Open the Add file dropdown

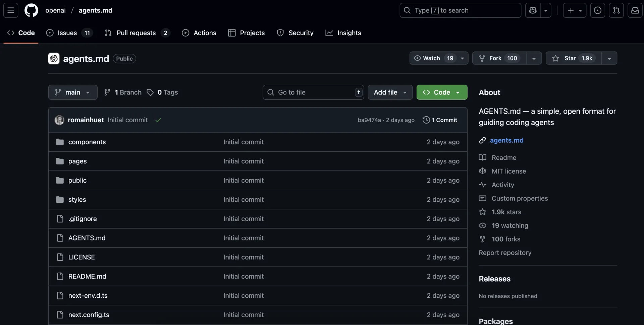tap(390, 92)
